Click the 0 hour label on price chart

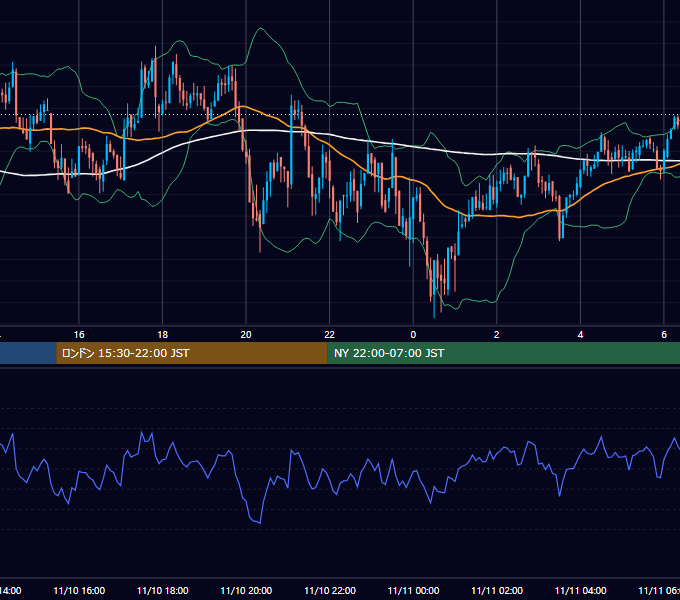coord(413,335)
